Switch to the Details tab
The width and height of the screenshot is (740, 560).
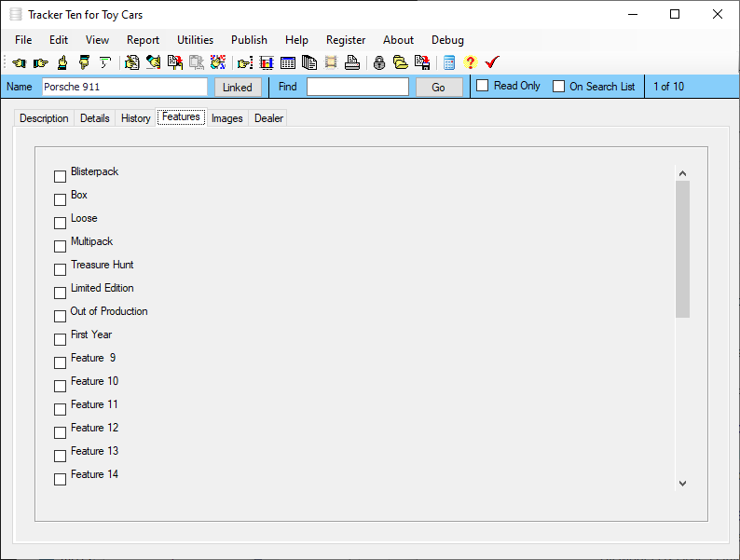click(x=95, y=118)
